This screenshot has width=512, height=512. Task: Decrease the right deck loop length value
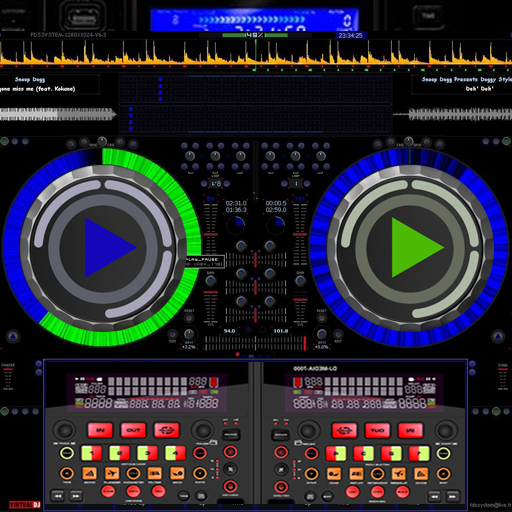pyautogui.click(x=284, y=183)
